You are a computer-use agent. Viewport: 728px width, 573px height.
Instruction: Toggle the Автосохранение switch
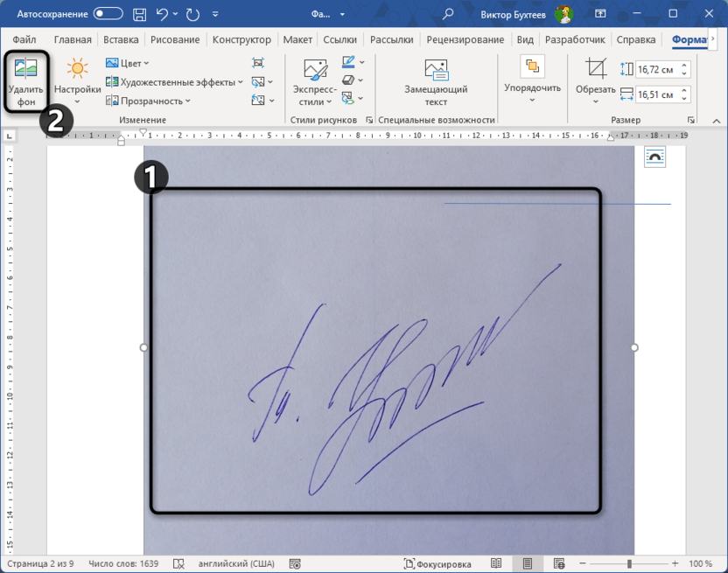pos(108,14)
